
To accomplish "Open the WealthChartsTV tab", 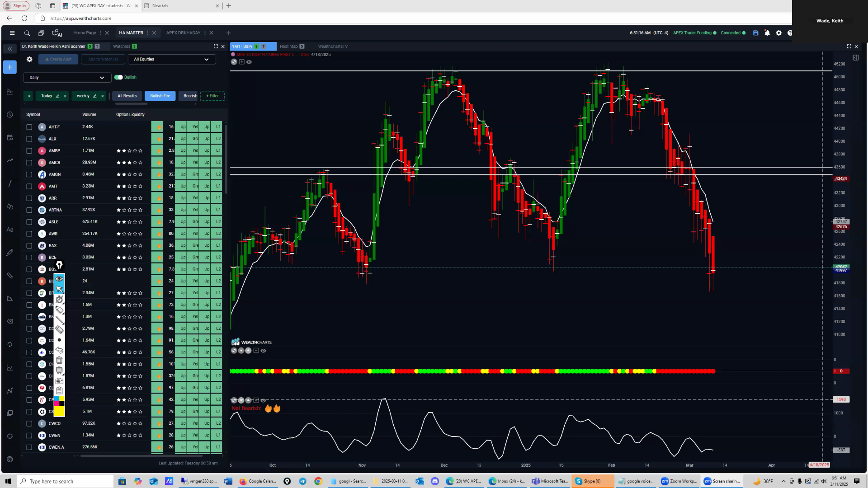I will tap(333, 47).
